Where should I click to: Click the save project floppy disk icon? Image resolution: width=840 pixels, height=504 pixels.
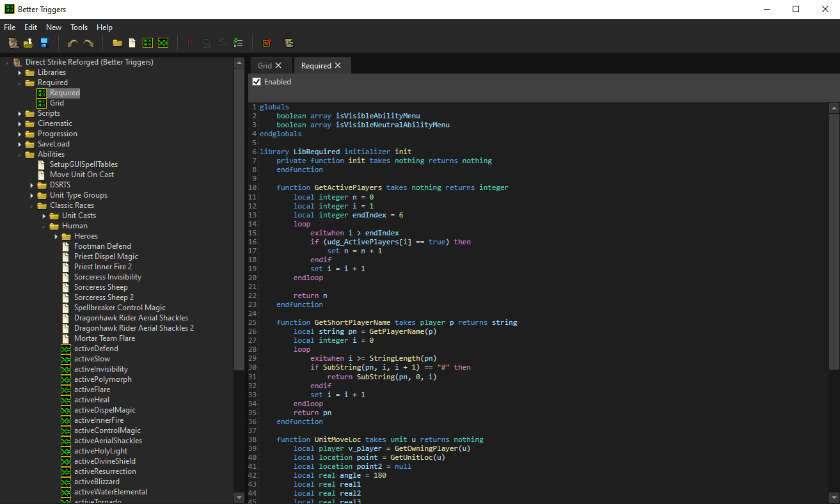[x=44, y=43]
